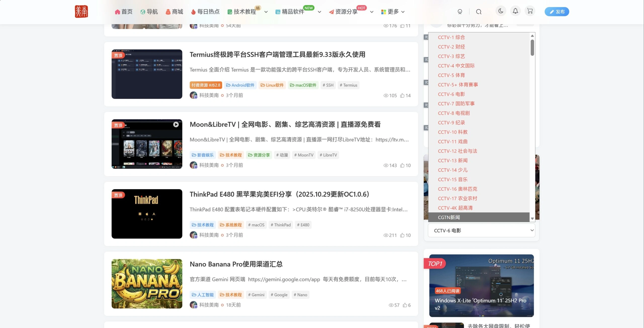Expand the 更多 menu

coord(393,12)
